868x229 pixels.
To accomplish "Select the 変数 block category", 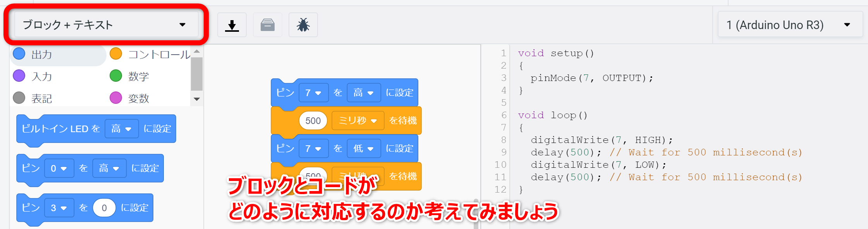I will pyautogui.click(x=130, y=98).
